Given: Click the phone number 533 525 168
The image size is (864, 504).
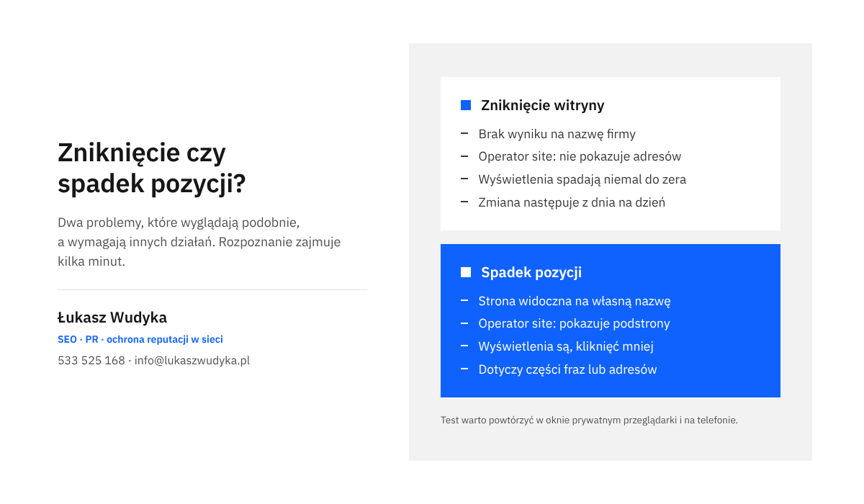Looking at the screenshot, I should (x=91, y=361).
